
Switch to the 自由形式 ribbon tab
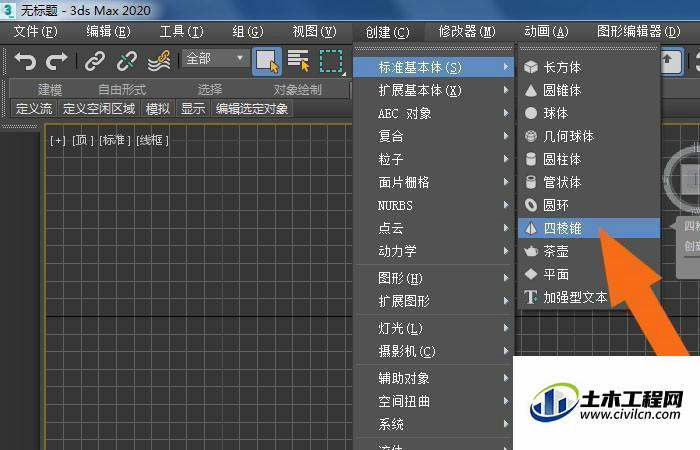click(122, 90)
